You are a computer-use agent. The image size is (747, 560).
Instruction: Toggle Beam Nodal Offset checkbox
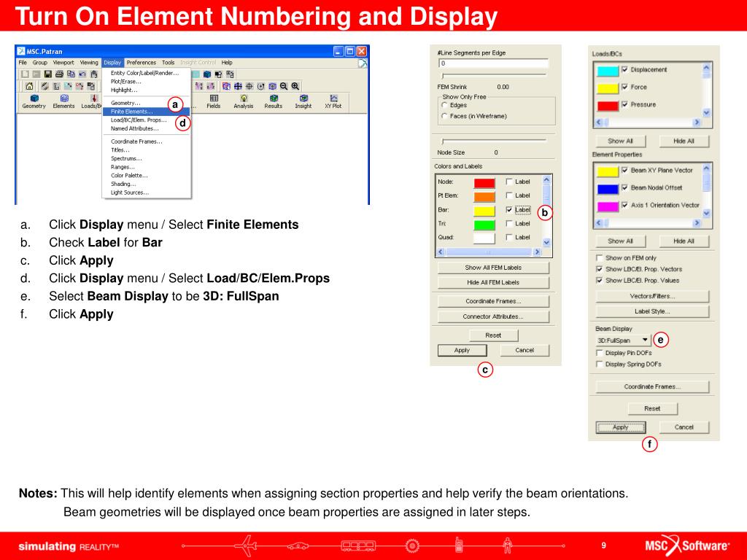[x=624, y=187]
